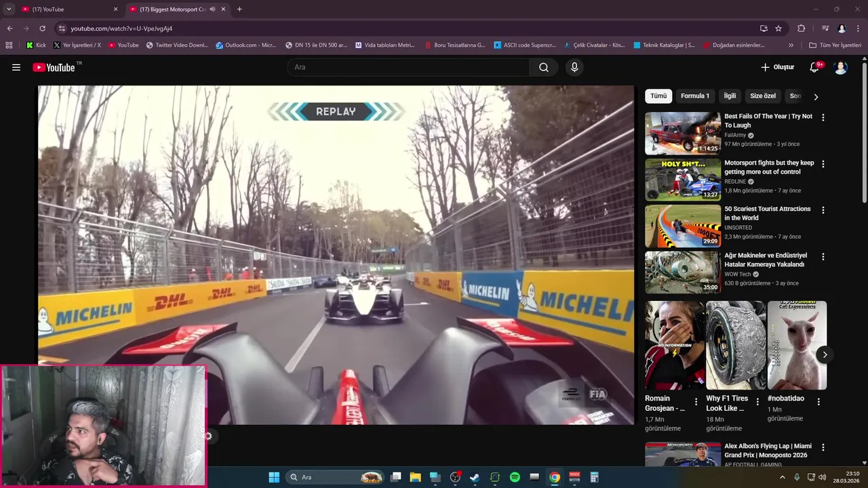The width and height of the screenshot is (868, 488).
Task: Go to the YouTube home logo
Action: (x=54, y=67)
